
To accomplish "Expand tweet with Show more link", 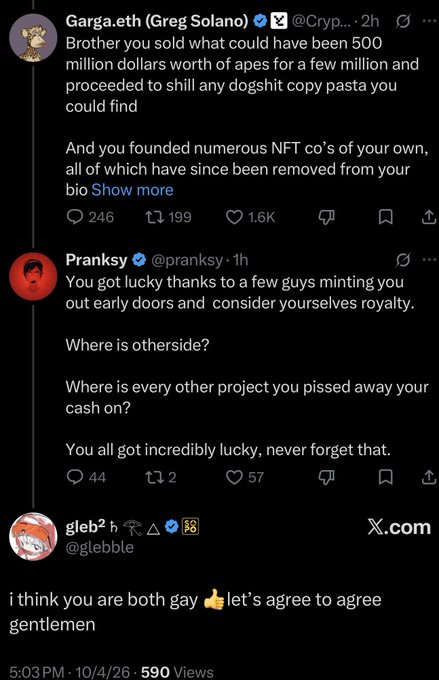I will click(132, 190).
